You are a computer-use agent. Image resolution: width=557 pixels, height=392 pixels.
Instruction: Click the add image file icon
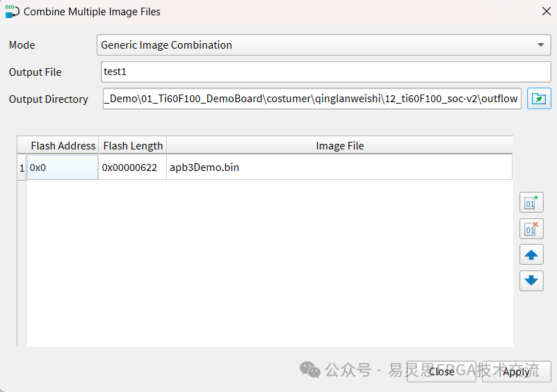click(531, 202)
